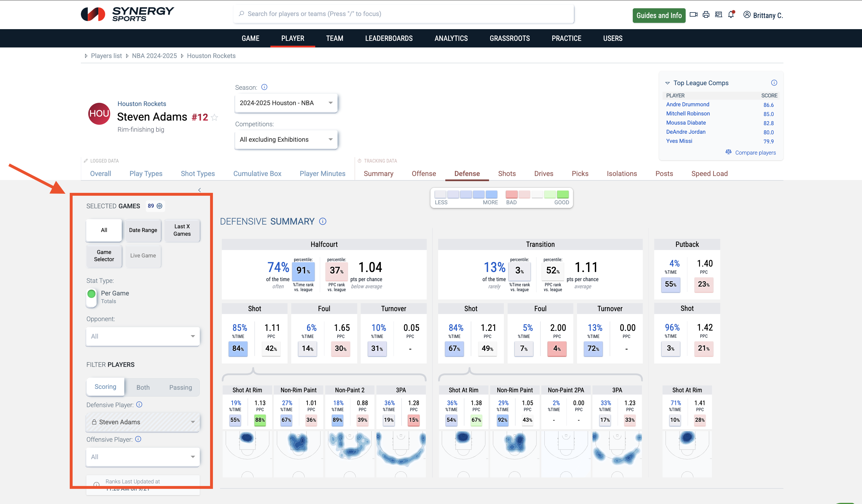Image resolution: width=862 pixels, height=504 pixels.
Task: Select the Passing filter players option
Action: tap(180, 387)
